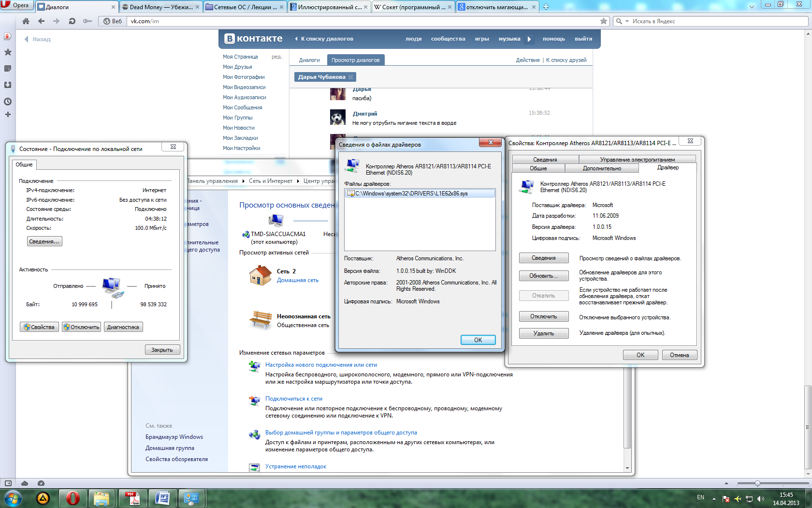Open the Просмотр диалогов tab in VK
The image size is (812, 508).
click(x=355, y=60)
